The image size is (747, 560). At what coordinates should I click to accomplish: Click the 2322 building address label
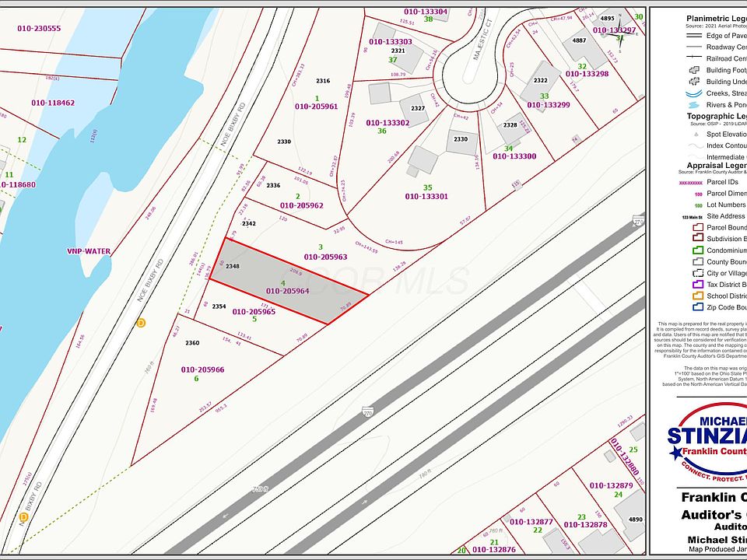pyautogui.click(x=541, y=80)
